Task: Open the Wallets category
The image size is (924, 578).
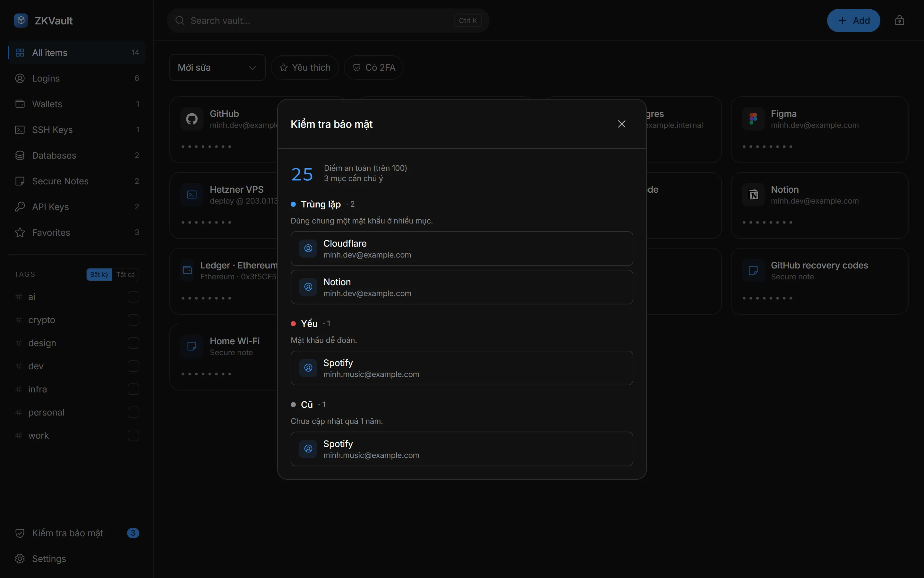Action: point(76,104)
